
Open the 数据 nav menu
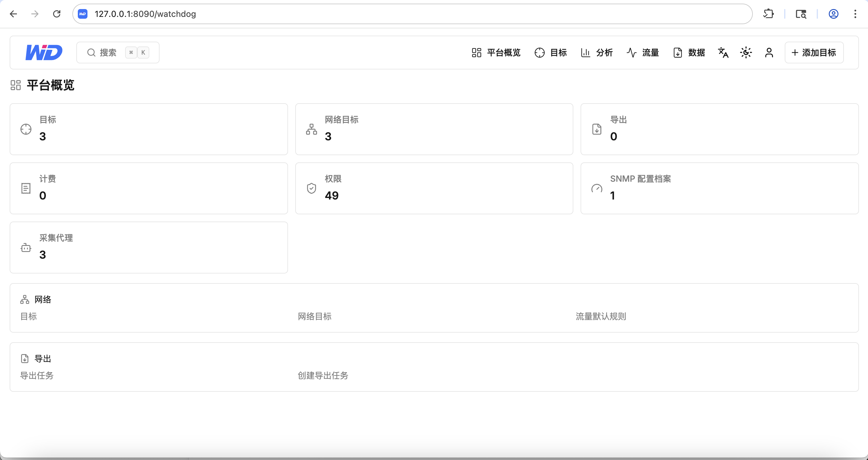click(689, 53)
